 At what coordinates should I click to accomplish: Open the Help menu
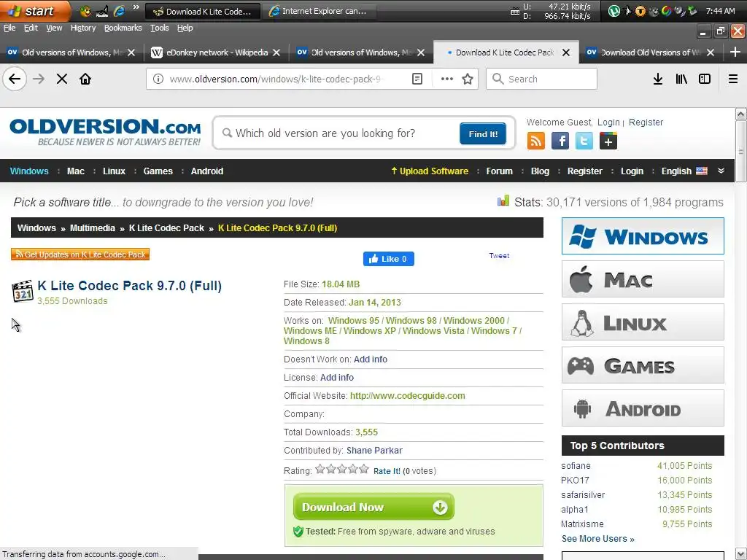click(185, 28)
